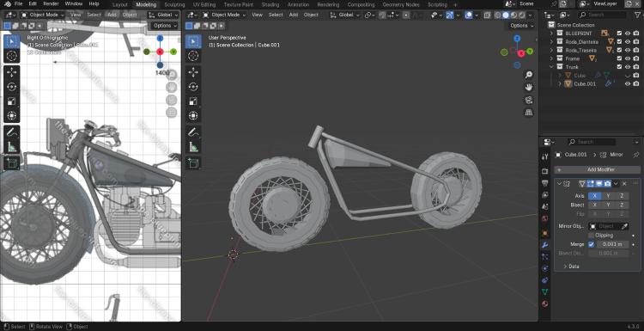This screenshot has width=644, height=331.
Task: Click the Add Modifier button
Action: tap(597, 169)
